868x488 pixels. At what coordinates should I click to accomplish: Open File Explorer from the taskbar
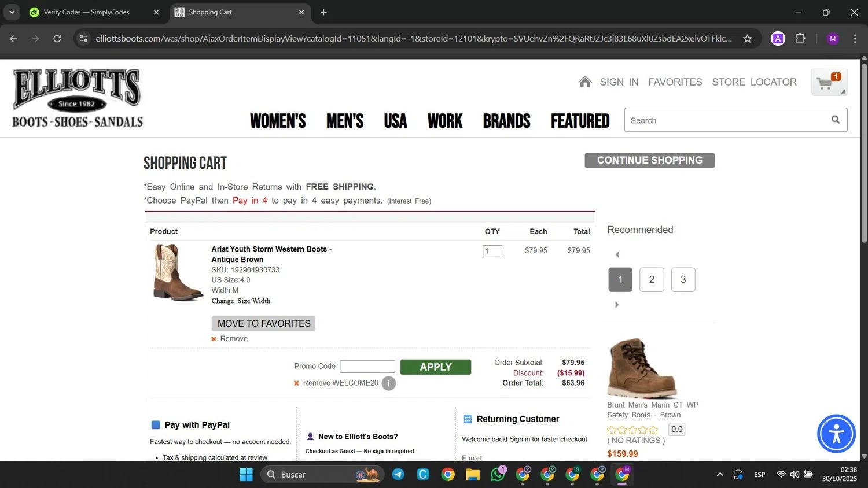click(473, 475)
